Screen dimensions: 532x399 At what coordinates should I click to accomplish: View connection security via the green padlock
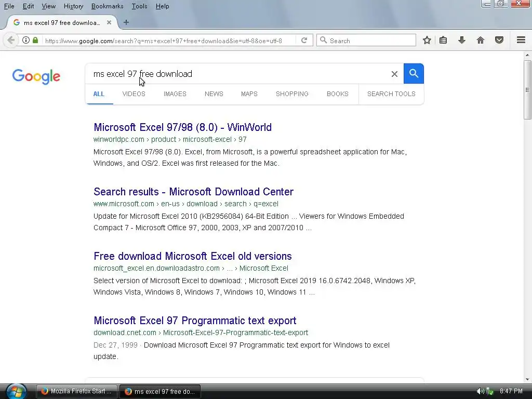(x=35, y=40)
